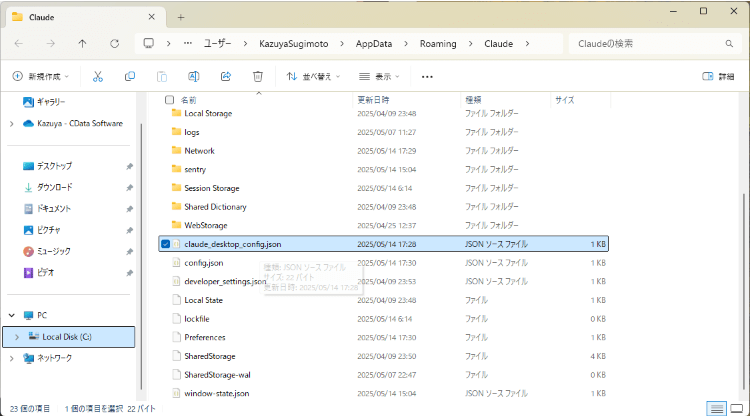Open the three-dot See more toolbar menu
This screenshot has width=750, height=416.
[427, 77]
